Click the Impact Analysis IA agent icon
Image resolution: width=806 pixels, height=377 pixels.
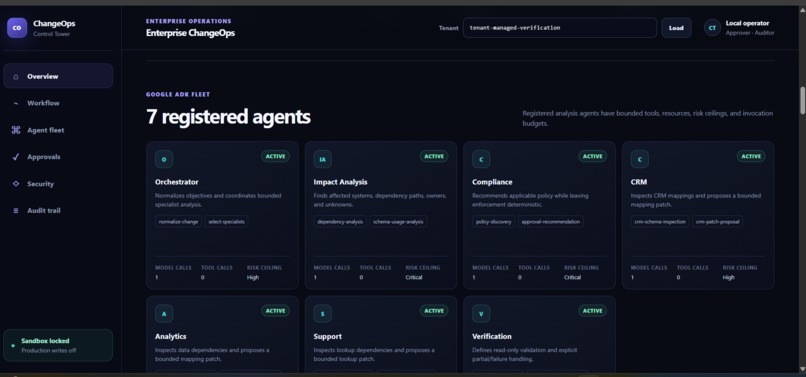(323, 159)
